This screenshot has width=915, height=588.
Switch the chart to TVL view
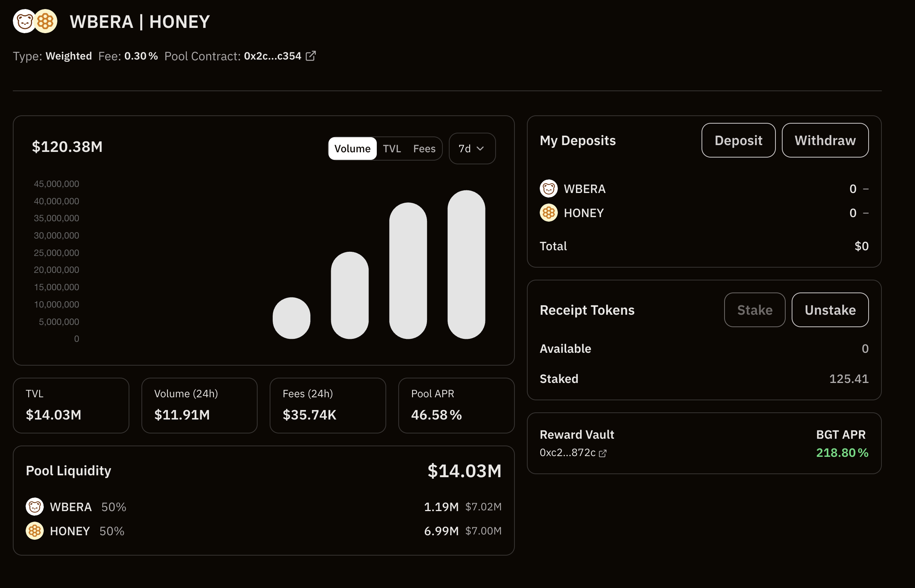tap(391, 149)
